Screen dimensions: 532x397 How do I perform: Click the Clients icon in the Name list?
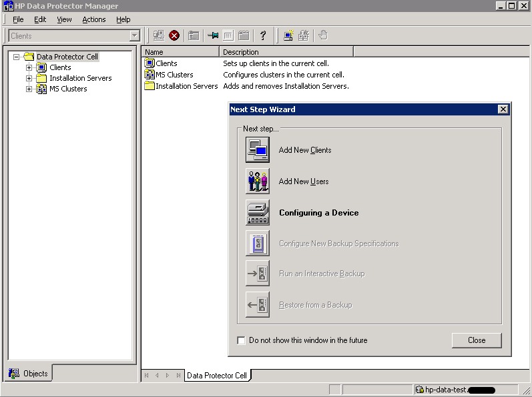[x=150, y=63]
